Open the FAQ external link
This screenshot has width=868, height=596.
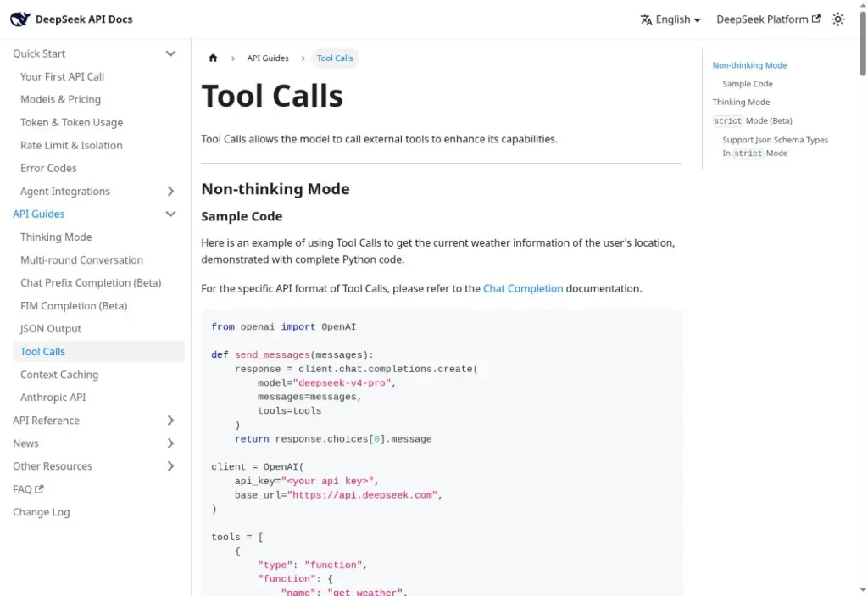pos(28,489)
